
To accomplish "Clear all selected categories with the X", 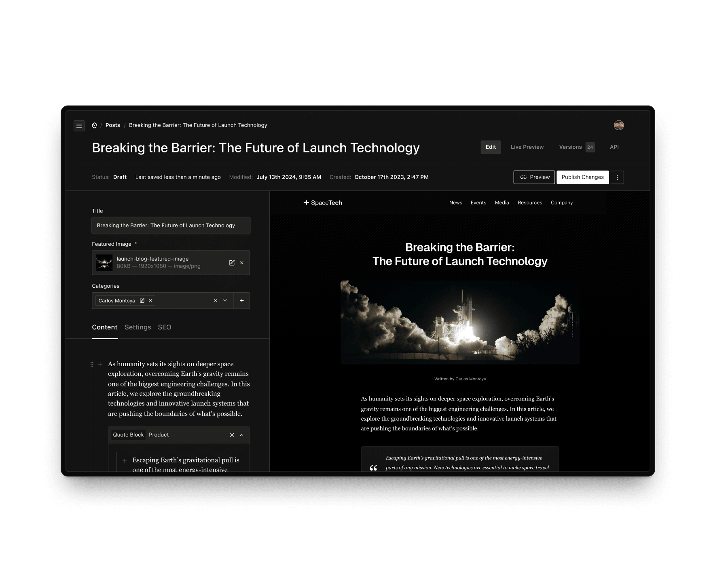I will pos(215,300).
